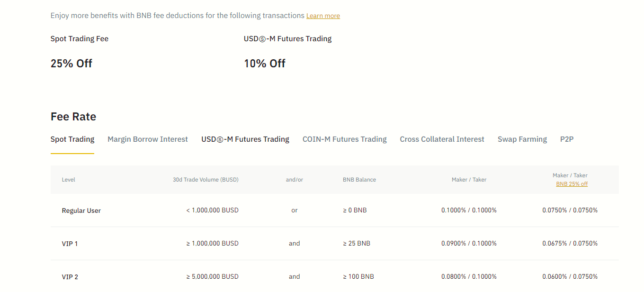Select the Level column header

[68, 179]
